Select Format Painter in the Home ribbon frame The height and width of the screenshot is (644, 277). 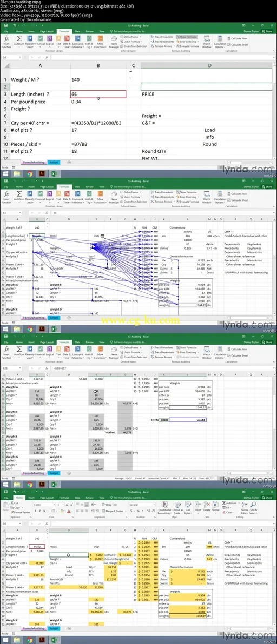coord(22,512)
